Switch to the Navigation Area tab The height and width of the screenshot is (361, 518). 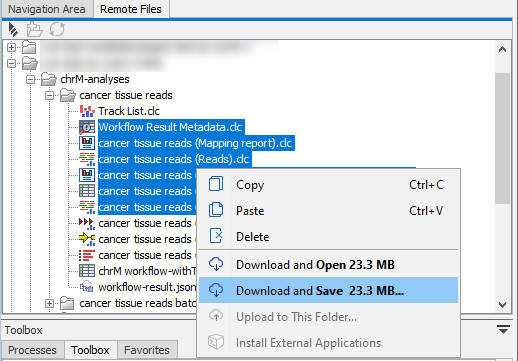[47, 9]
